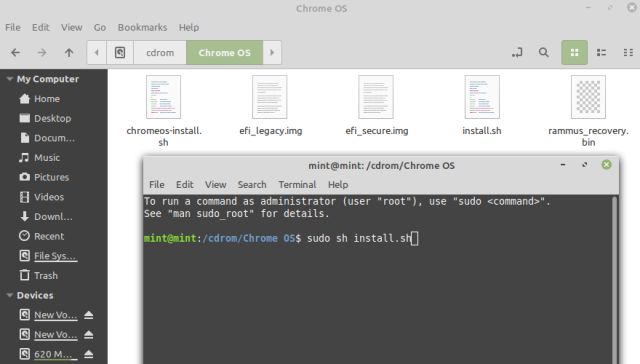Screen dimensions: 640x364
Task: Select the rammus_recovery.bin file icon
Action: (588, 97)
